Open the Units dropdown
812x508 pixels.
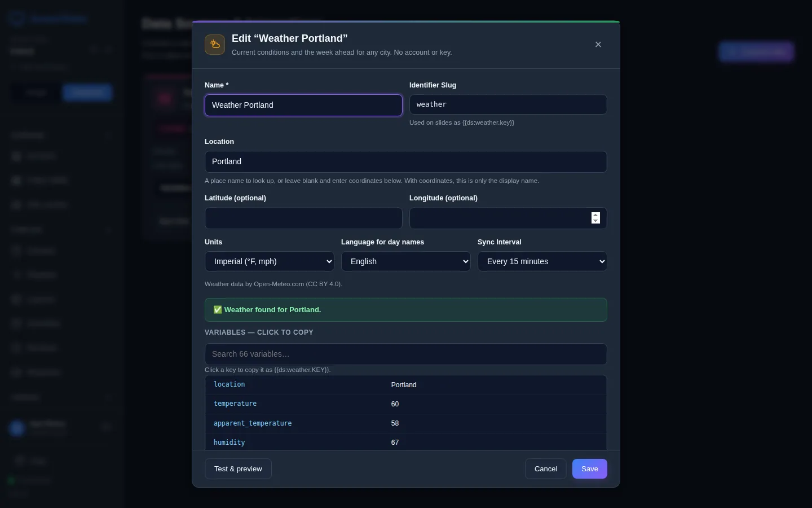click(270, 261)
